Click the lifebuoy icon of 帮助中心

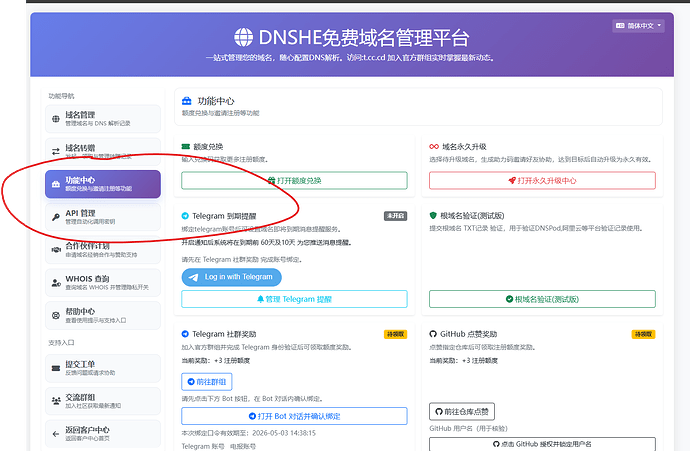pyautogui.click(x=56, y=315)
